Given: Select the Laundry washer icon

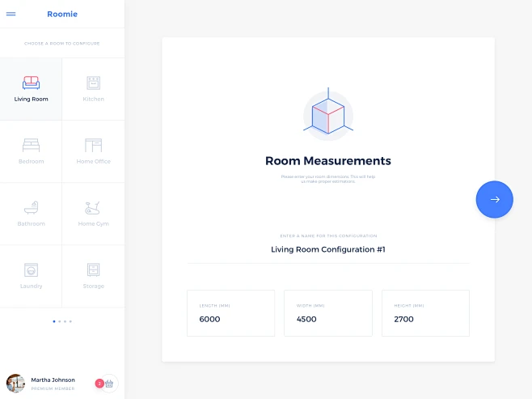Looking at the screenshot, I should coord(32,270).
